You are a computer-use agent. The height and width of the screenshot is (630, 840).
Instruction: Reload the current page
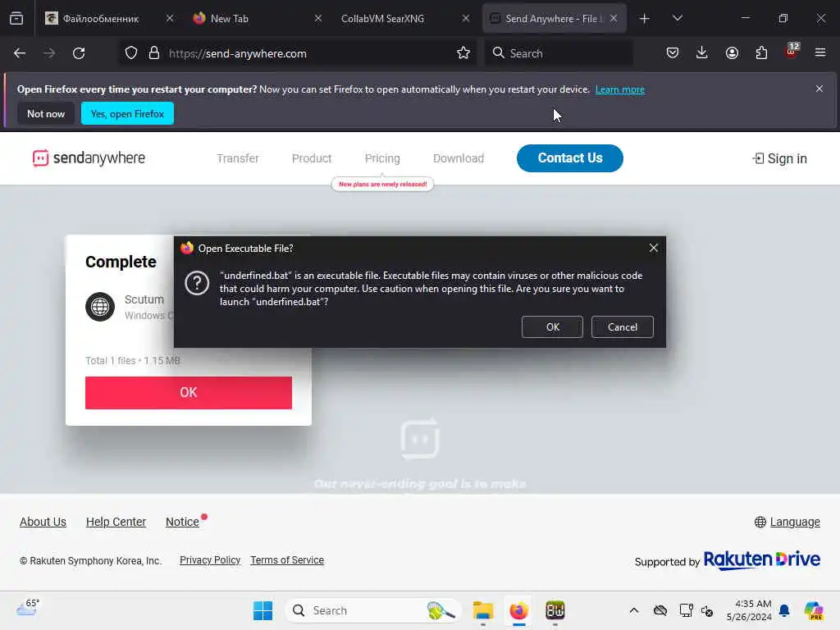(79, 53)
